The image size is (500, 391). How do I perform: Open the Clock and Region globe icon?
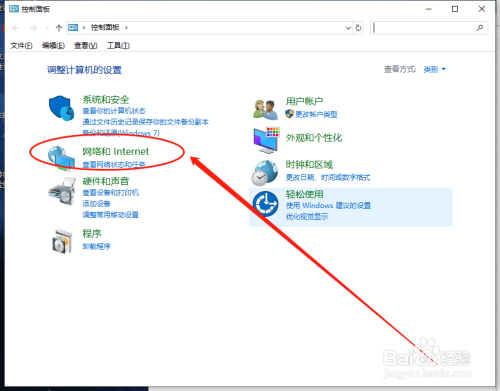tap(265, 172)
